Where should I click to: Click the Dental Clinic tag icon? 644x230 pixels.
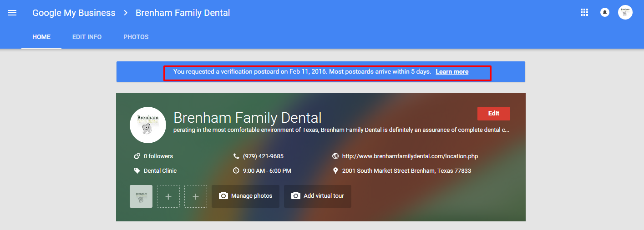click(137, 171)
